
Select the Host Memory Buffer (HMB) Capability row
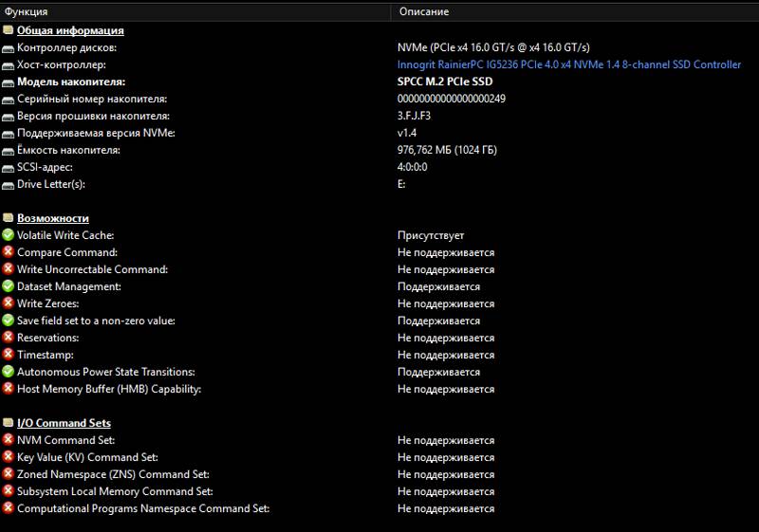pos(109,389)
